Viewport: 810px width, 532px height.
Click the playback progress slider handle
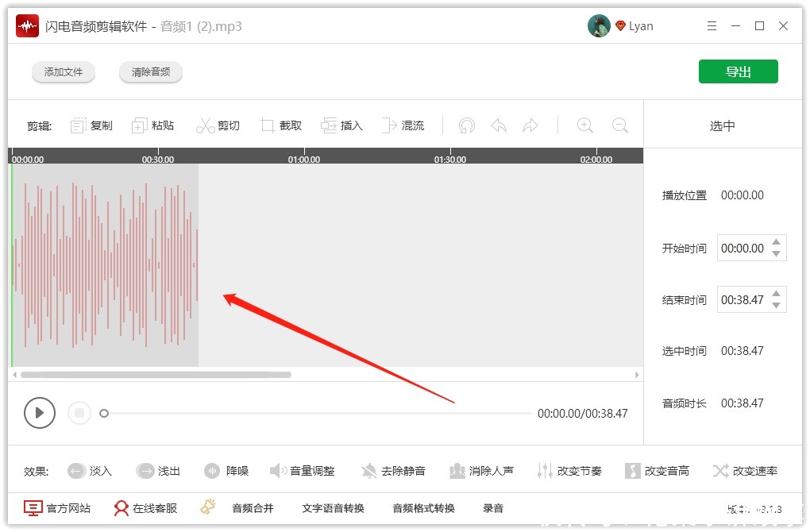pos(104,413)
